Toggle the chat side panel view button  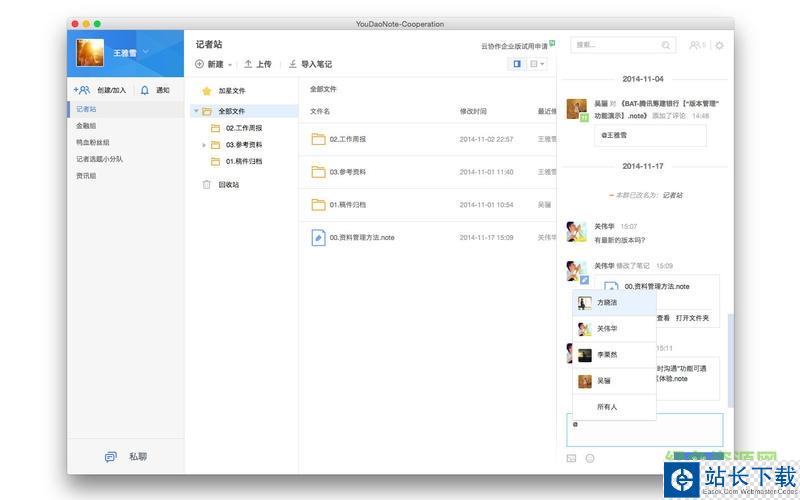point(517,64)
